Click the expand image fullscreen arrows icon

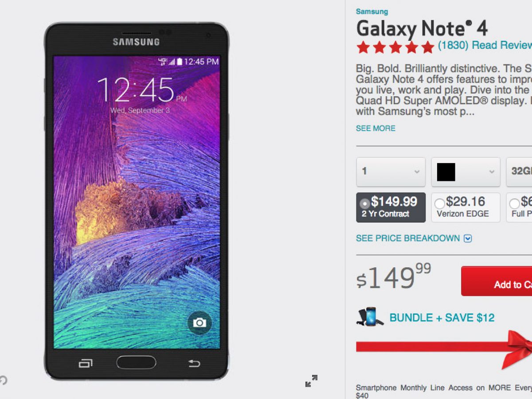coord(312,381)
